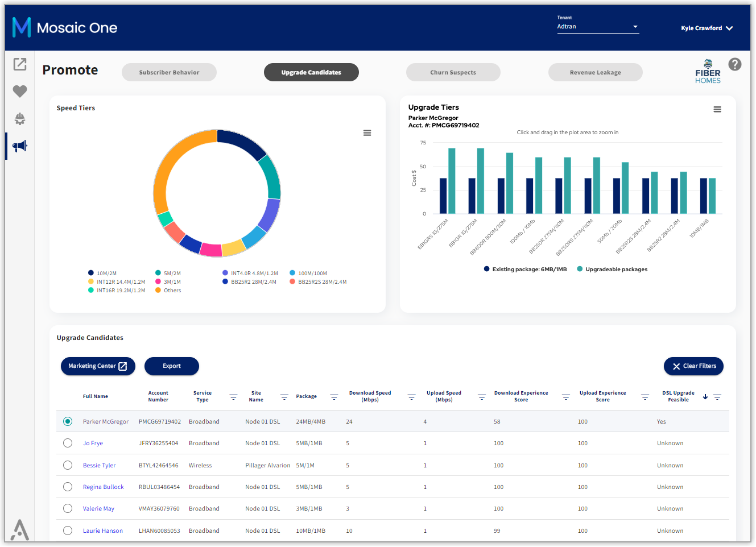
Task: Toggle the Others legend color swatch
Action: coord(158,291)
